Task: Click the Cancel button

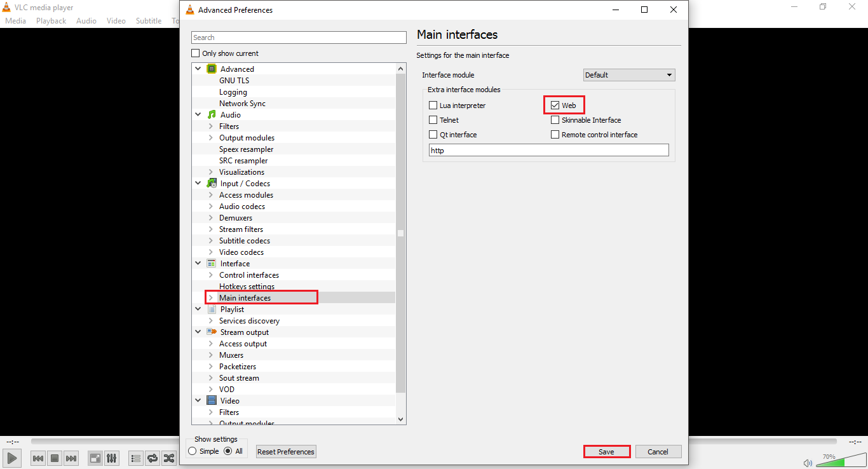Action: click(658, 452)
